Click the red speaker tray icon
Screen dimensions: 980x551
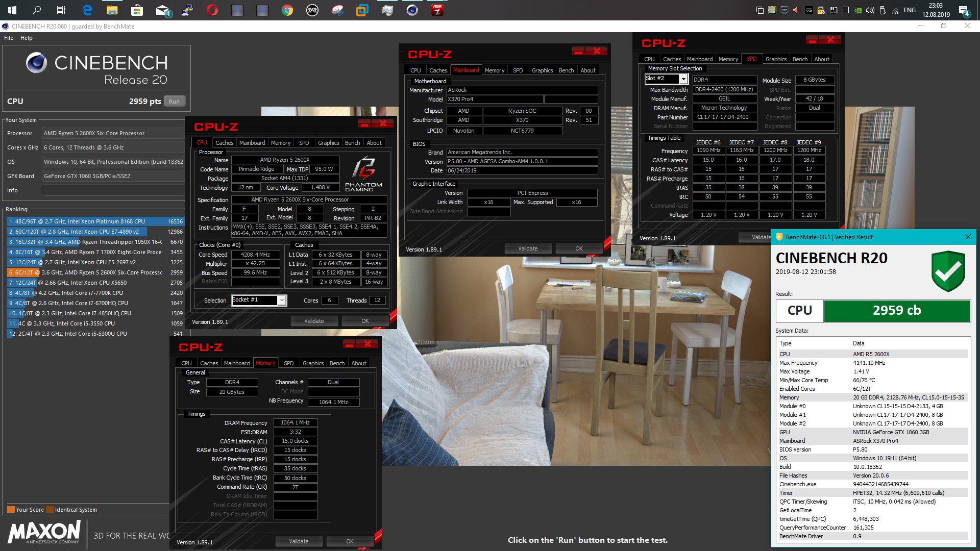[796, 10]
